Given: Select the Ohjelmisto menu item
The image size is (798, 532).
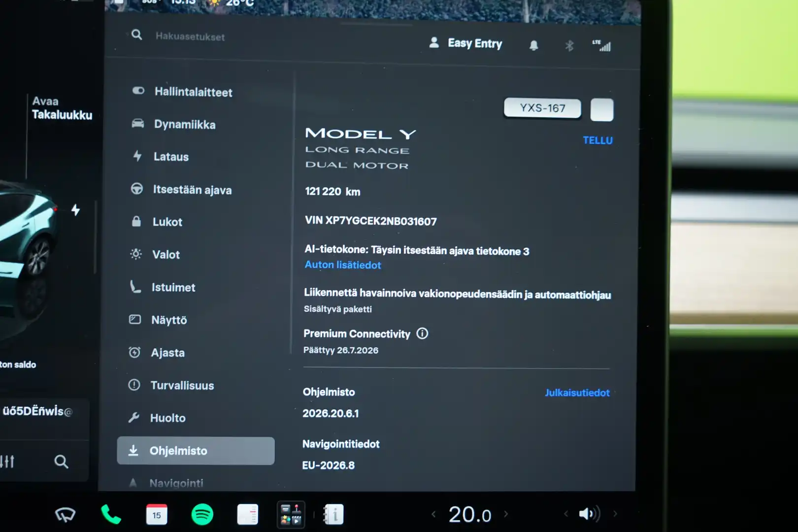Looking at the screenshot, I should [196, 451].
